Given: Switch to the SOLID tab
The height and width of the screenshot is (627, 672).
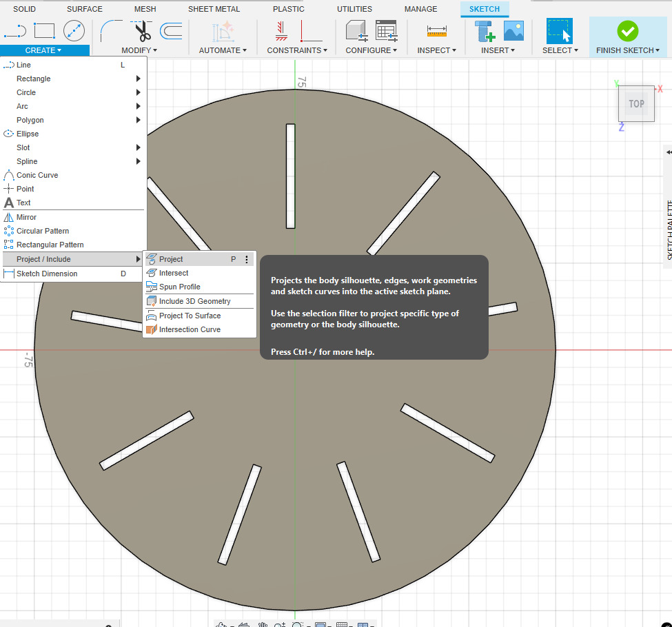Looking at the screenshot, I should point(24,9).
